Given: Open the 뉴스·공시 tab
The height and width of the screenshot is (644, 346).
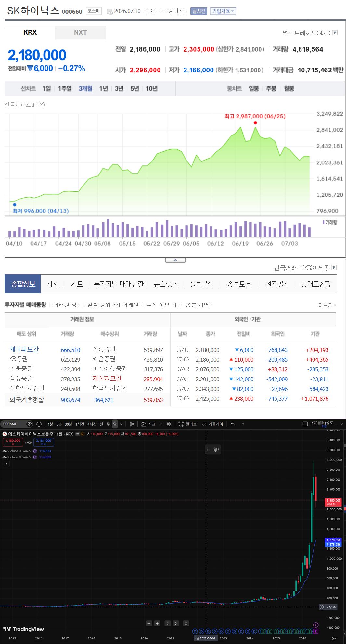Looking at the screenshot, I should [166, 284].
